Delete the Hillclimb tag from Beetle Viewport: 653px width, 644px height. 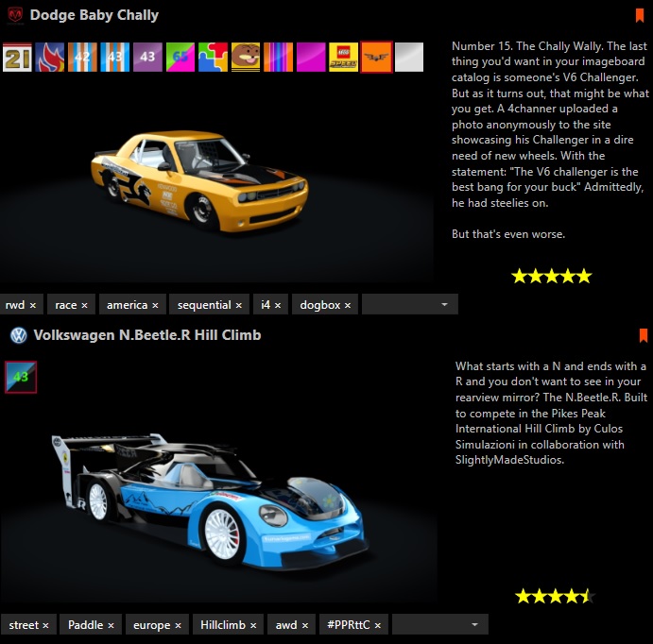pyautogui.click(x=254, y=625)
